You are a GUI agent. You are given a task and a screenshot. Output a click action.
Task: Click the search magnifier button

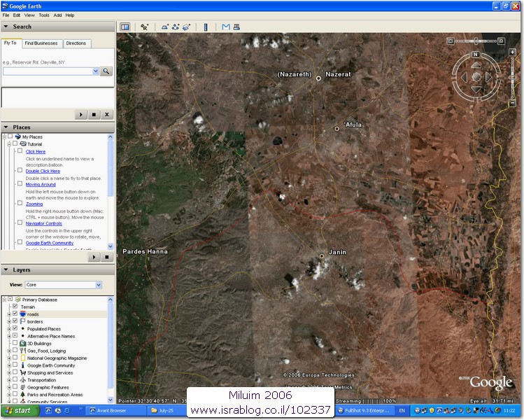tap(106, 71)
